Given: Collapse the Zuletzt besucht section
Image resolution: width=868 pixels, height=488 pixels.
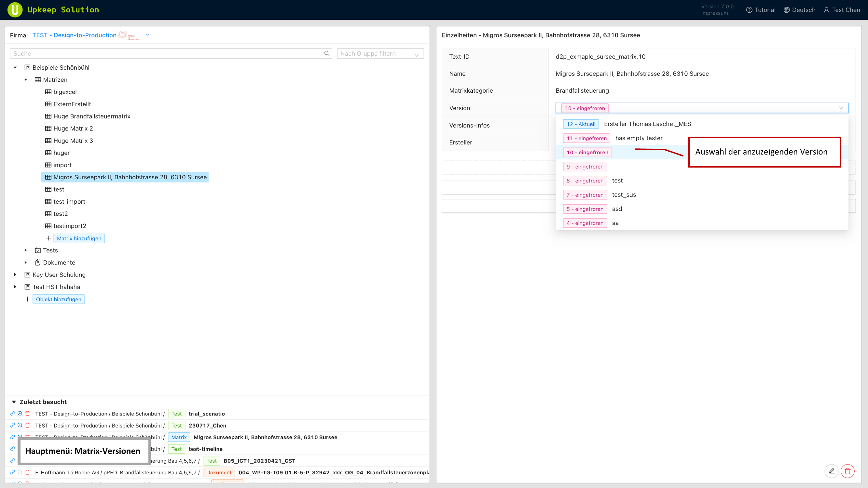Looking at the screenshot, I should pyautogui.click(x=14, y=402).
